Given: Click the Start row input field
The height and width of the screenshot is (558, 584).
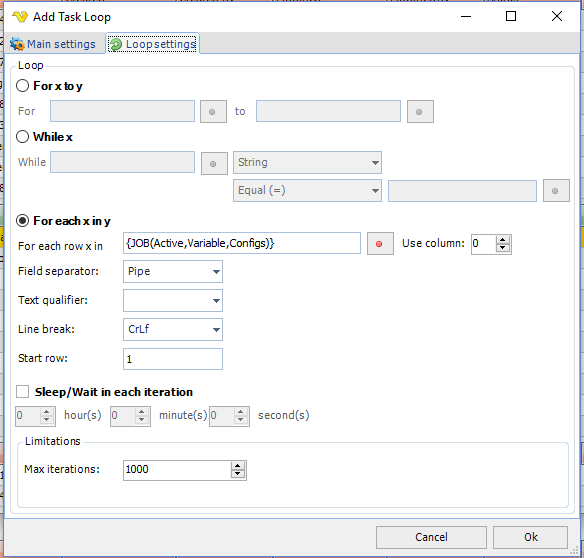Looking at the screenshot, I should pyautogui.click(x=173, y=359).
